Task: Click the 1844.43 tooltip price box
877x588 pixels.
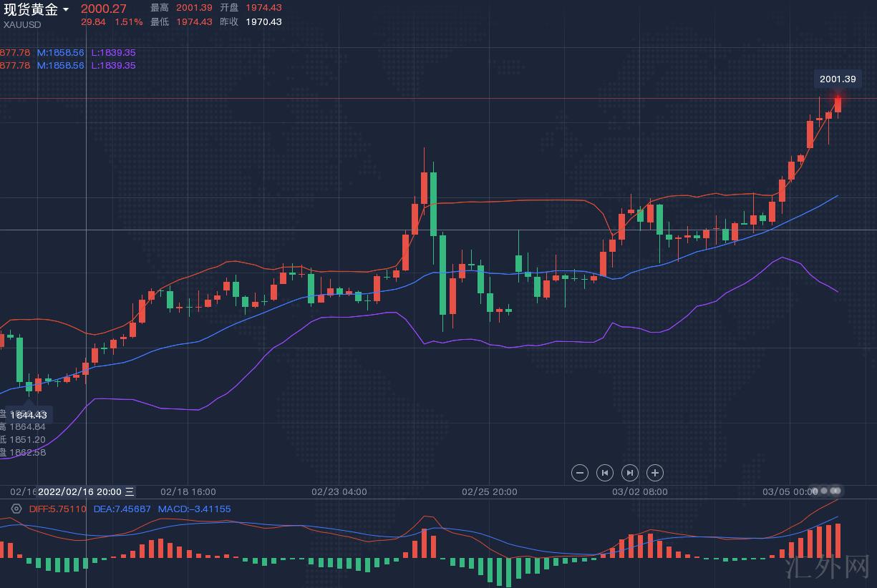Action: click(28, 414)
